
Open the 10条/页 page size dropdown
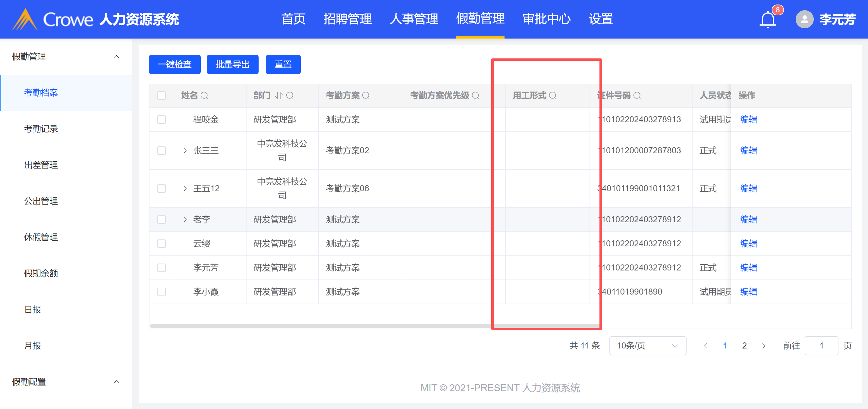click(x=647, y=345)
